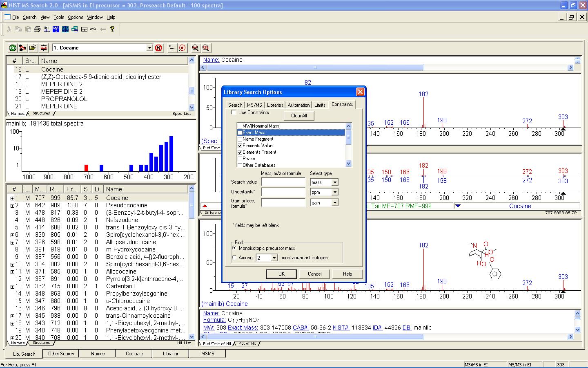Click the tree hierarchy options icon
Viewport: 588px width, 368px height.
pos(172,48)
